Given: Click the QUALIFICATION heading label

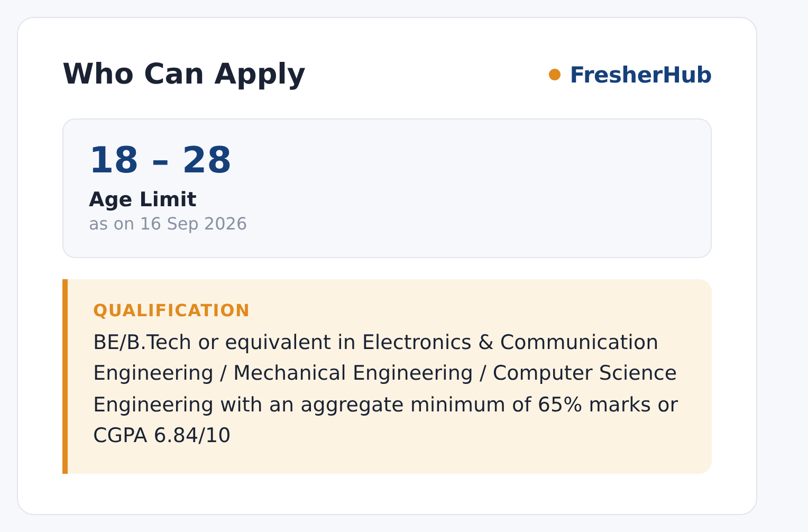Looking at the screenshot, I should coord(171,310).
